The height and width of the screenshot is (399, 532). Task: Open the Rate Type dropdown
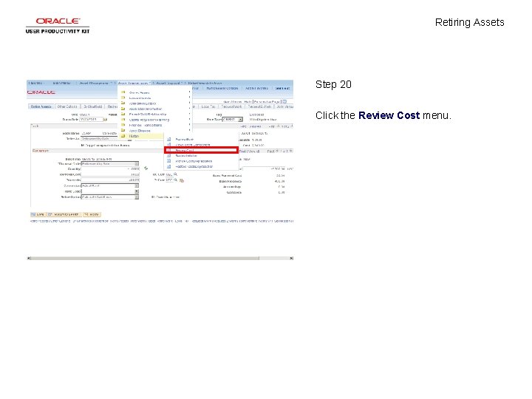(x=240, y=120)
